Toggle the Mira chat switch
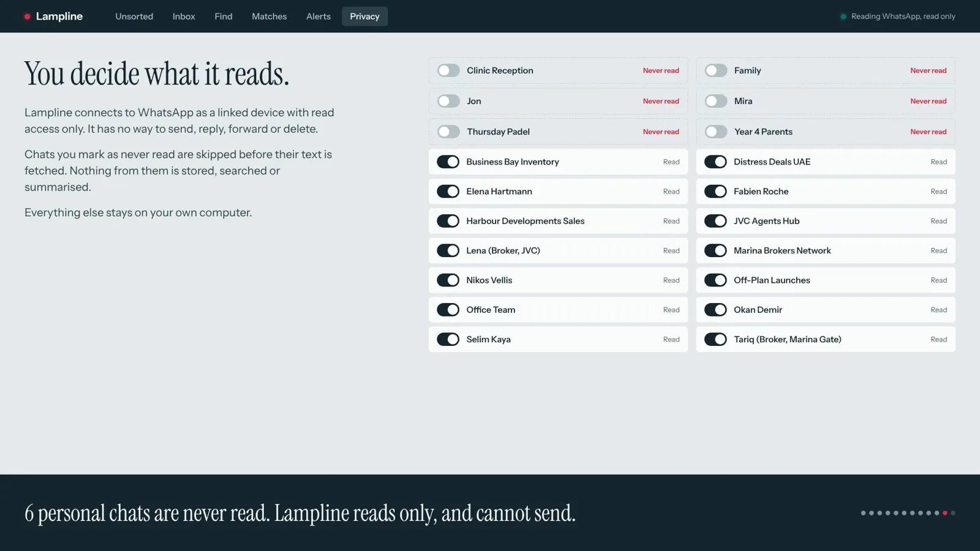The image size is (980, 551). pyautogui.click(x=716, y=101)
